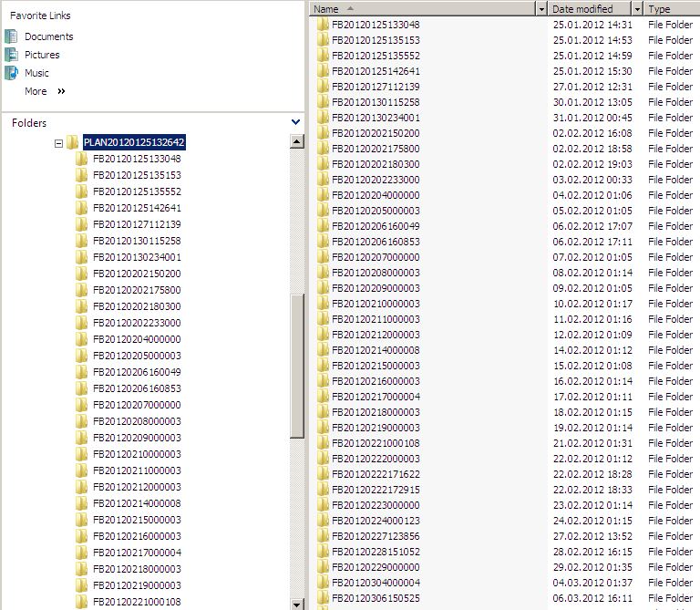The height and width of the screenshot is (610, 700).
Task: Open Documents favorite link
Action: click(48, 36)
